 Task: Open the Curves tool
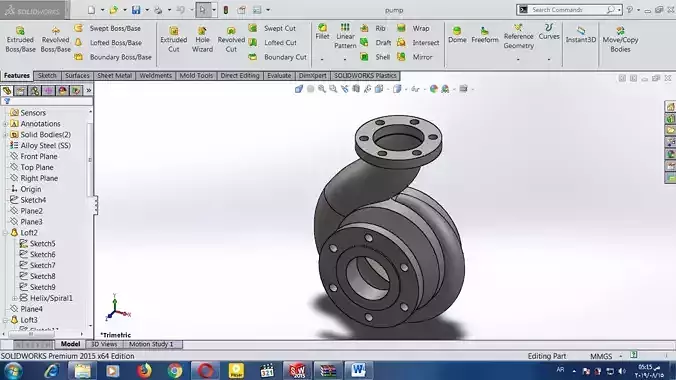pos(549,32)
